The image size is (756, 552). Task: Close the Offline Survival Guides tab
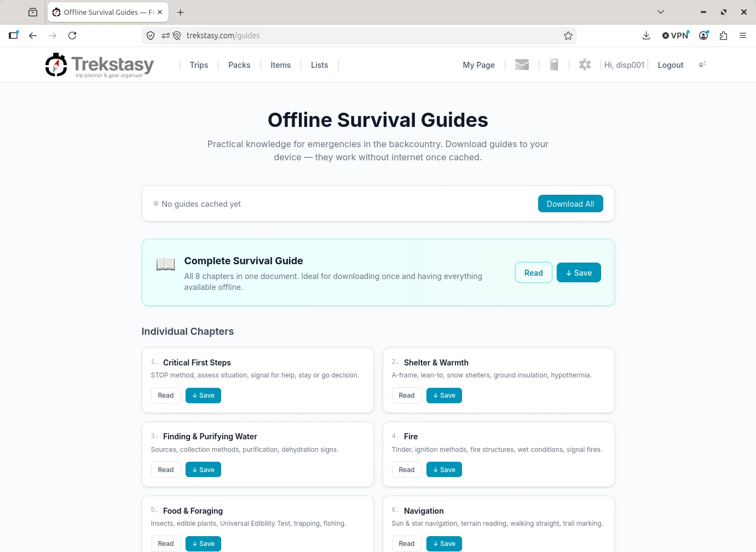point(160,12)
